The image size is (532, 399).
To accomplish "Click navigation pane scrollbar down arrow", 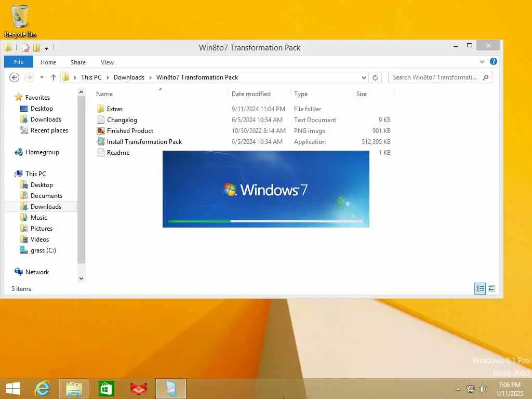I will coord(81,278).
